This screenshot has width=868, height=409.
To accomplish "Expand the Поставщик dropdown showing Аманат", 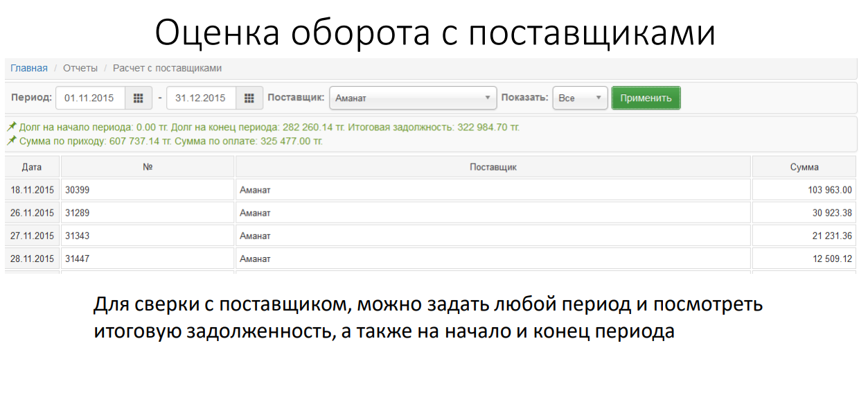I will pyautogui.click(x=413, y=98).
